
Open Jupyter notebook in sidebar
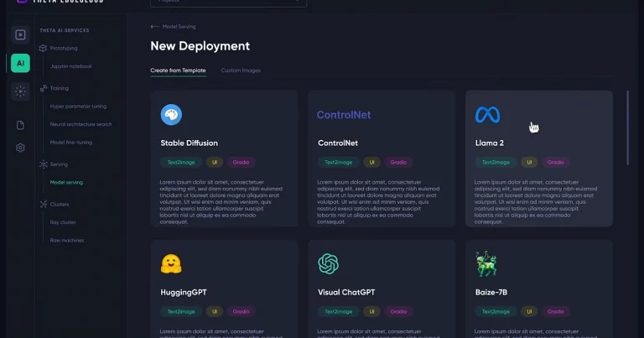tap(71, 66)
